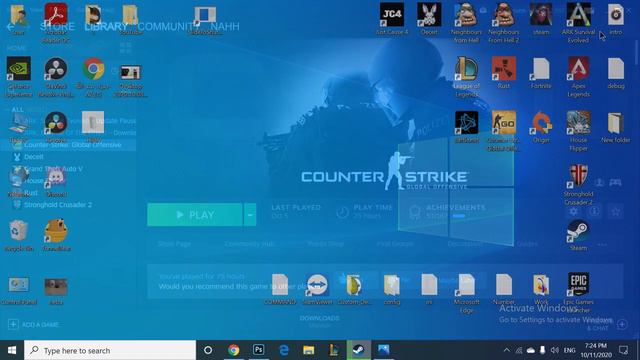Open Chrome from the taskbar
640x360 pixels.
[233, 350]
